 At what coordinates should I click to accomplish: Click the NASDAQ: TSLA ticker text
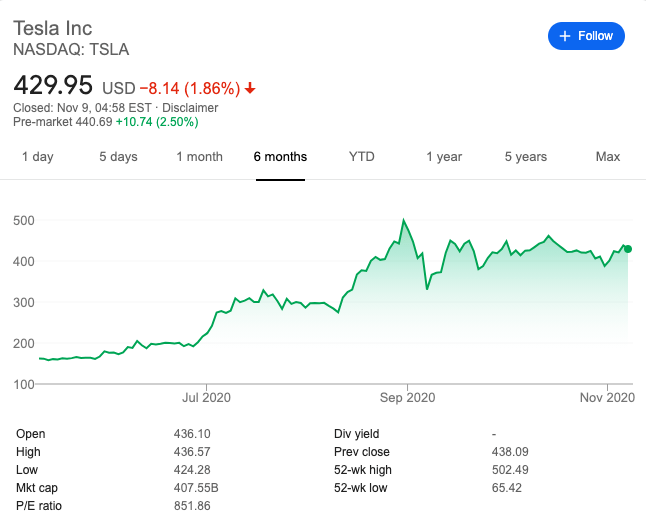[71, 49]
